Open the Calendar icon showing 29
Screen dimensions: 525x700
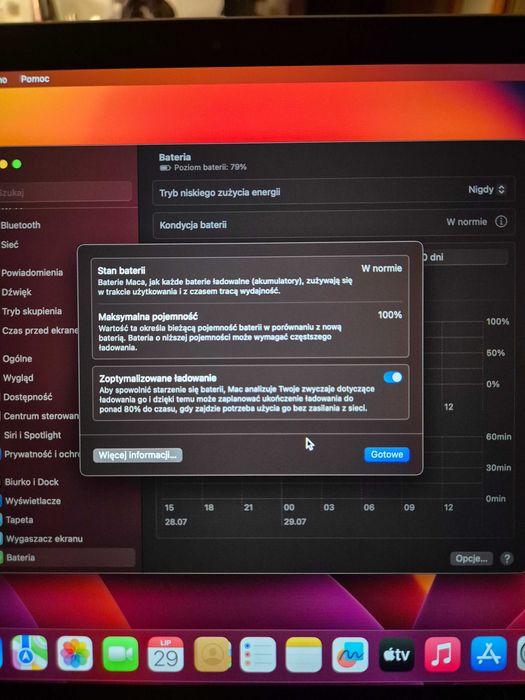click(x=166, y=654)
